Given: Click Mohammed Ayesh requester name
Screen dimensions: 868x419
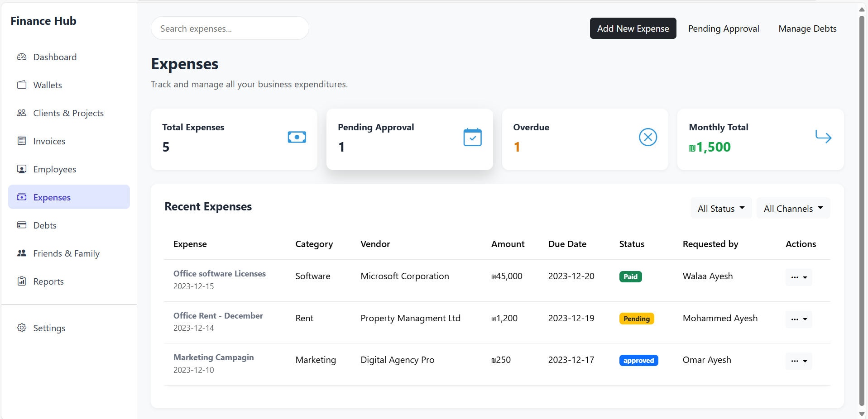Looking at the screenshot, I should (720, 318).
